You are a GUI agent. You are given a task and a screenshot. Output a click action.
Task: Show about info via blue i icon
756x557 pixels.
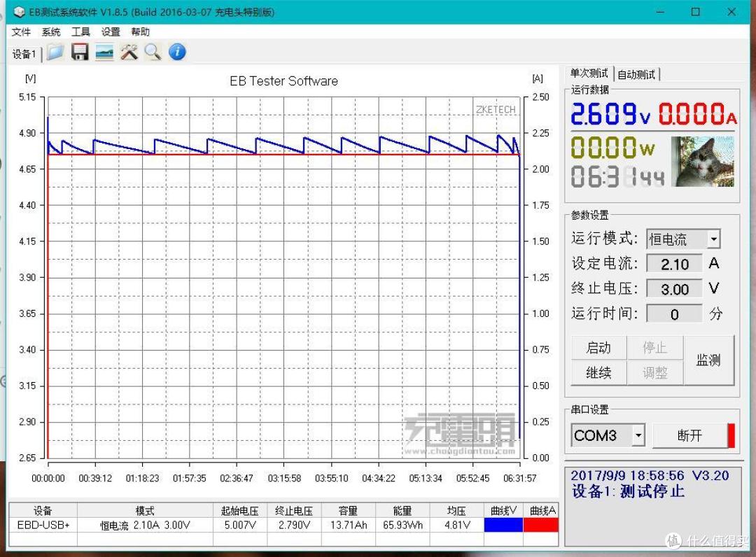pyautogui.click(x=177, y=52)
